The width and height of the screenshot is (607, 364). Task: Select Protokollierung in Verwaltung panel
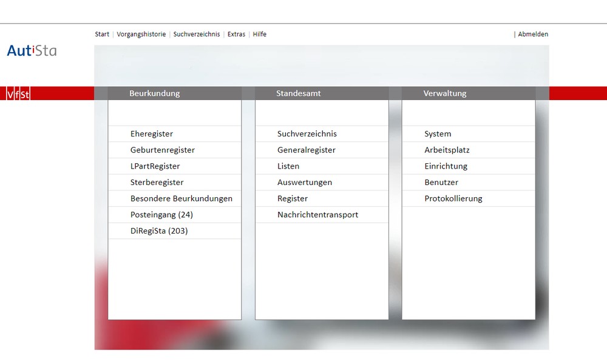(x=453, y=198)
